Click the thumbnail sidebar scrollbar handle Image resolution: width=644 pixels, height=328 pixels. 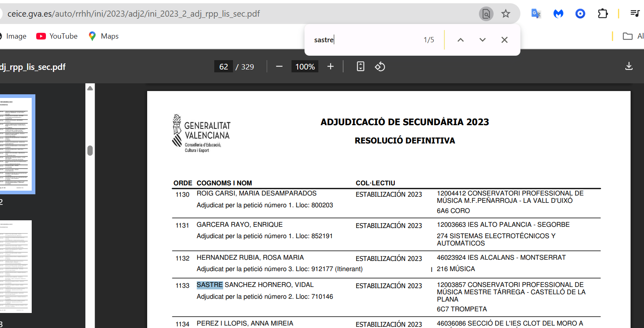[90, 150]
